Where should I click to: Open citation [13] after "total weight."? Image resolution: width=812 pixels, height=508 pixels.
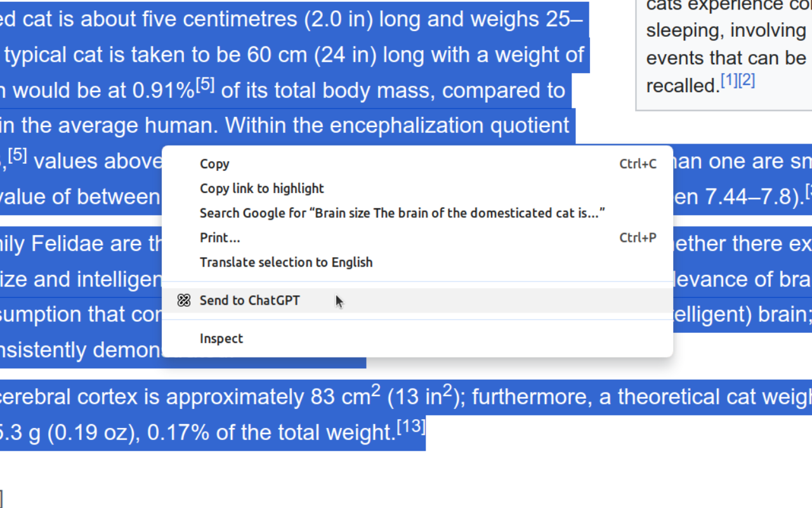click(411, 427)
